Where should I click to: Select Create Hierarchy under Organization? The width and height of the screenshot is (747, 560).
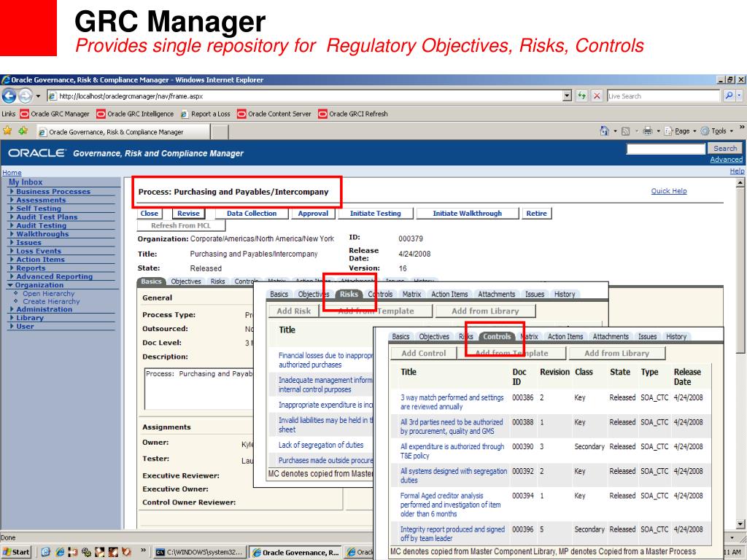point(51,301)
